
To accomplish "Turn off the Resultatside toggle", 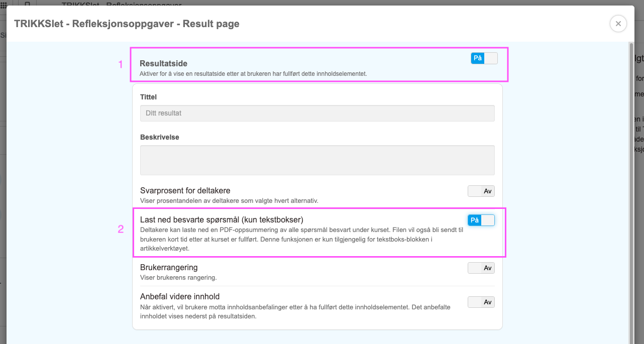I will [x=484, y=58].
